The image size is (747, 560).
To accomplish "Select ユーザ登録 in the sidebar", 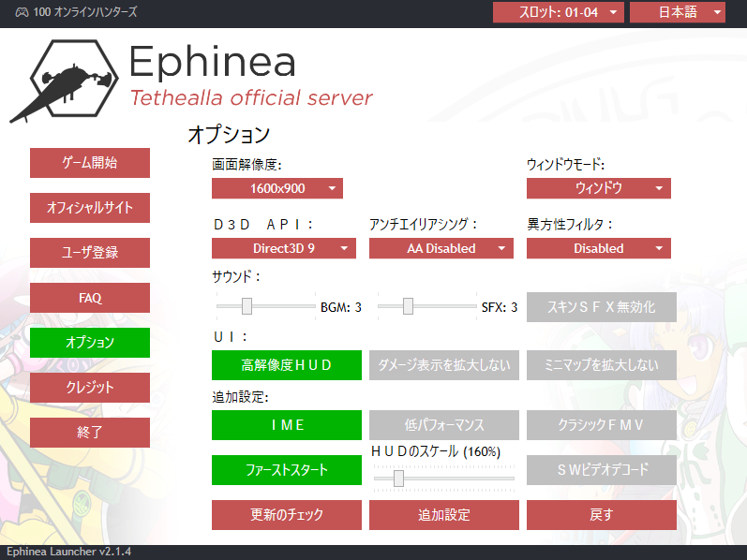I will click(x=90, y=253).
